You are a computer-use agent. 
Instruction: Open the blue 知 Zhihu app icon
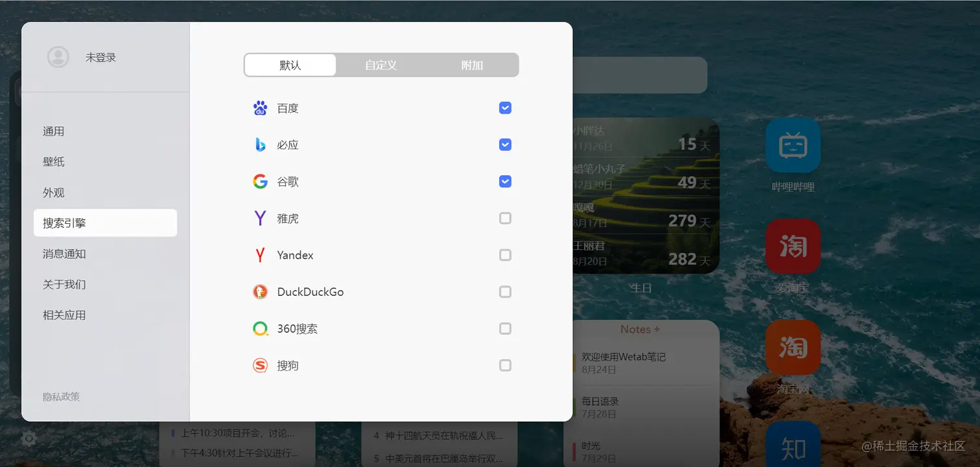pyautogui.click(x=793, y=444)
